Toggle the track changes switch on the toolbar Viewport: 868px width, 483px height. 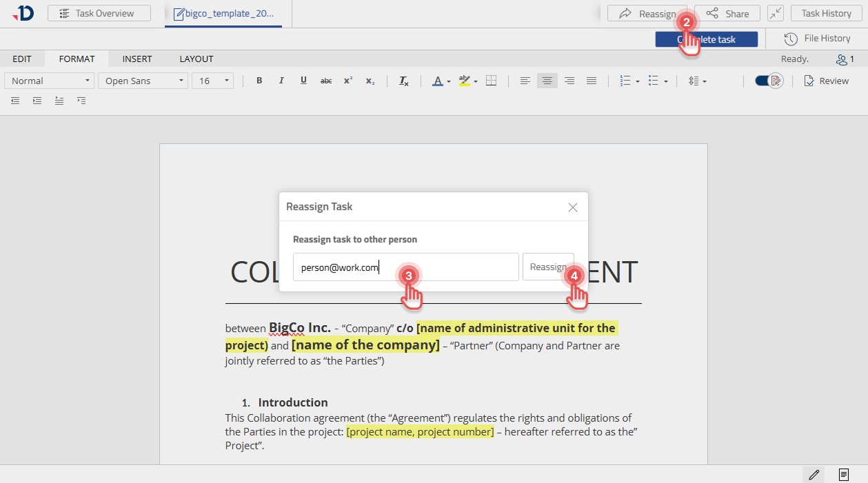767,81
